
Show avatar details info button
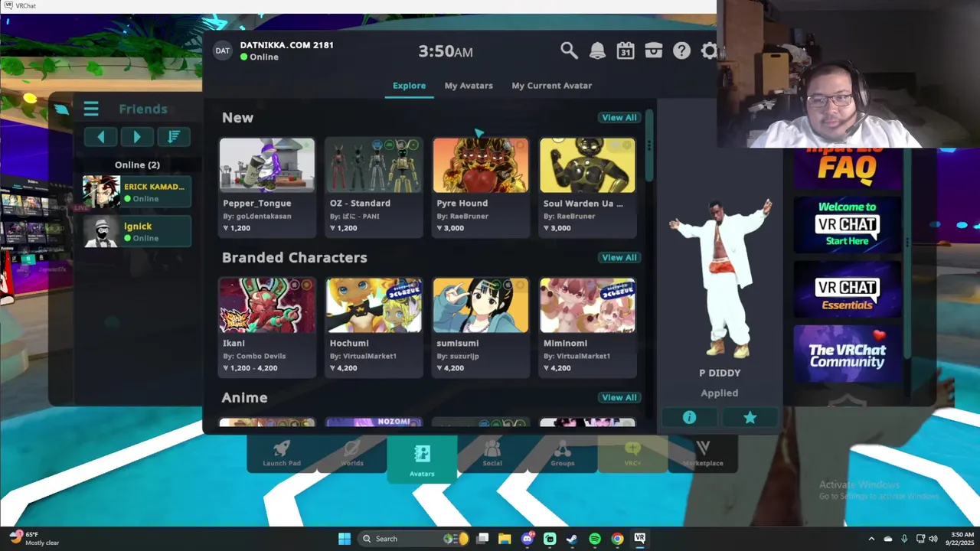689,417
